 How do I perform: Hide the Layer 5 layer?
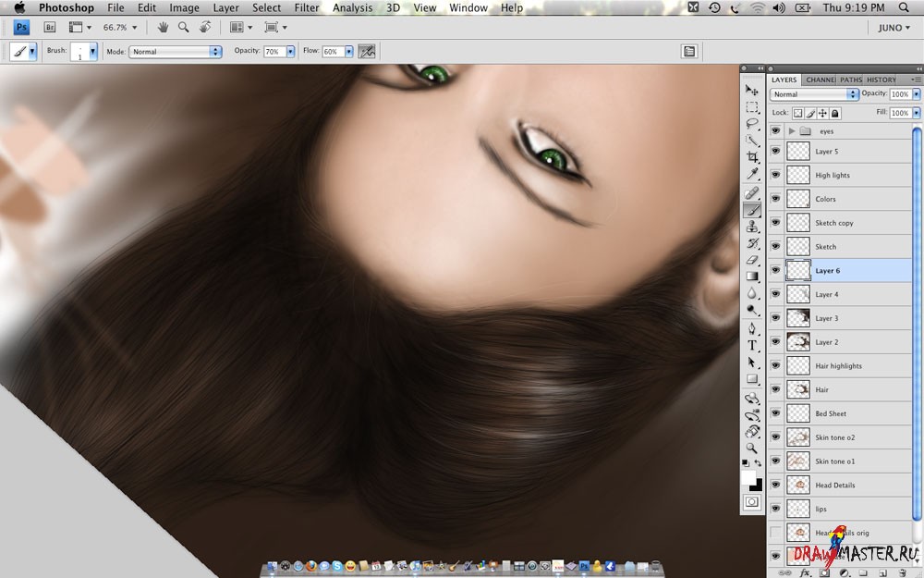[x=775, y=152]
